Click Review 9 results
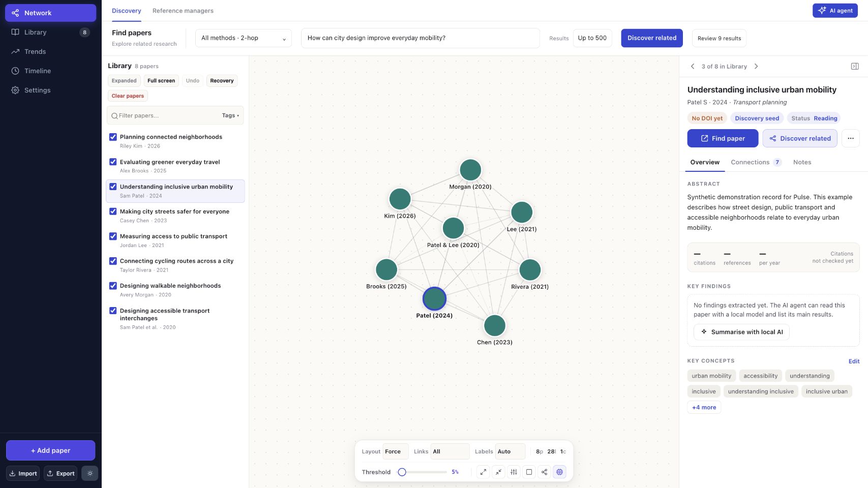This screenshot has width=868, height=488. 719,38
